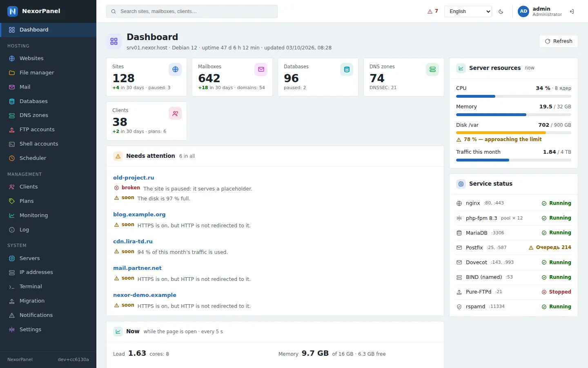Open Databases in the sidebar

click(x=48, y=101)
